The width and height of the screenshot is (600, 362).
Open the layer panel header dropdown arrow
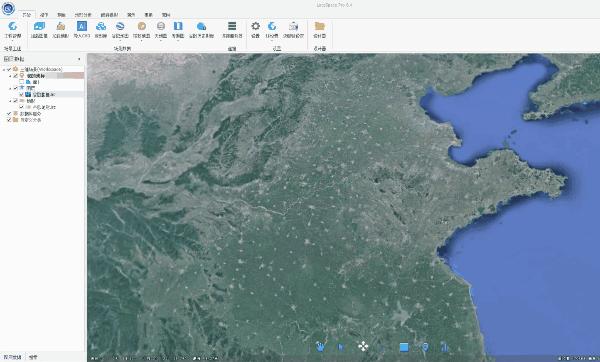(79, 59)
